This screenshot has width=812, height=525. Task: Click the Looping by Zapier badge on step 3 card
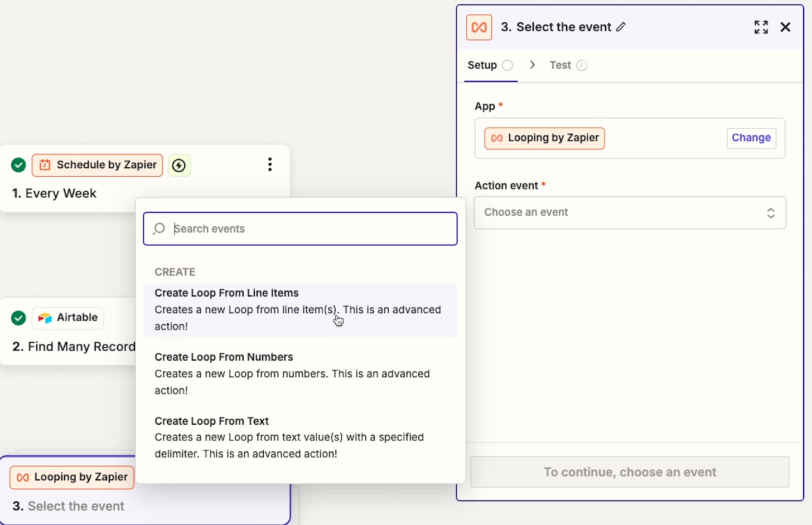tap(72, 478)
